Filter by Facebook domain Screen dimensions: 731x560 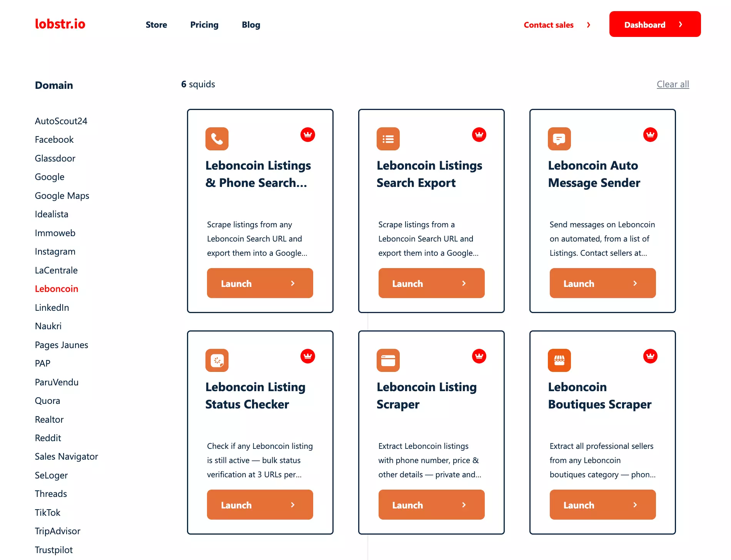click(x=54, y=140)
